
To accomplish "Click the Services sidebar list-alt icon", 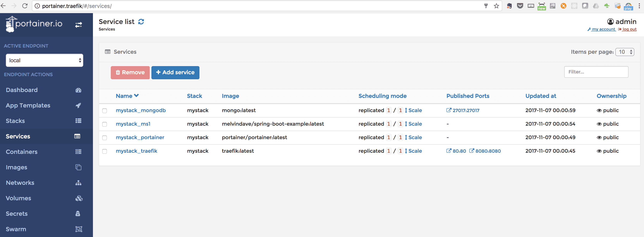I will [x=77, y=136].
